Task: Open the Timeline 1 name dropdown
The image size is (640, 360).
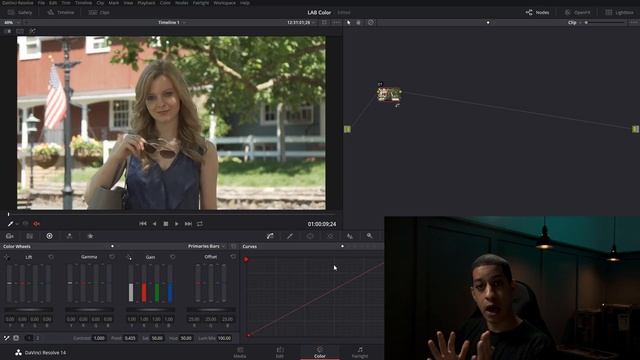Action: pyautogui.click(x=172, y=22)
